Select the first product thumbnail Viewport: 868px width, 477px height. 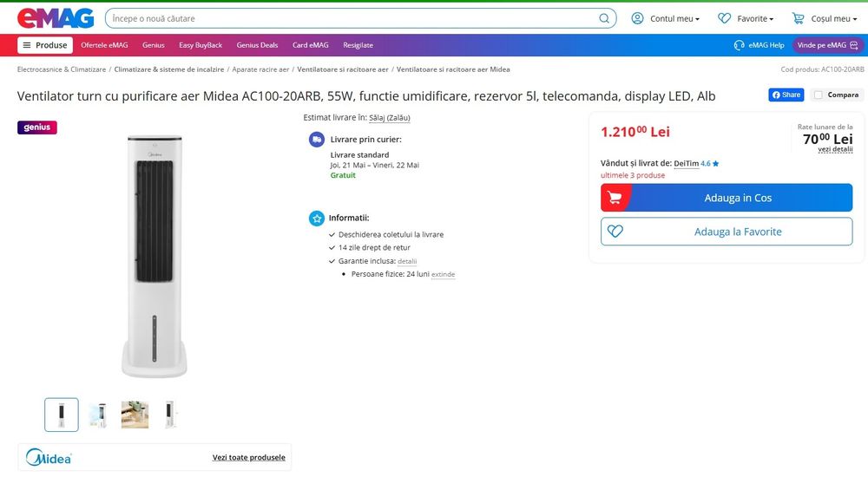[x=62, y=415]
